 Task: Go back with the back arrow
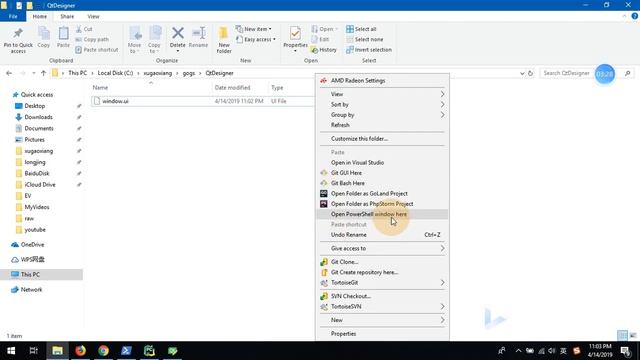[x=9, y=73]
